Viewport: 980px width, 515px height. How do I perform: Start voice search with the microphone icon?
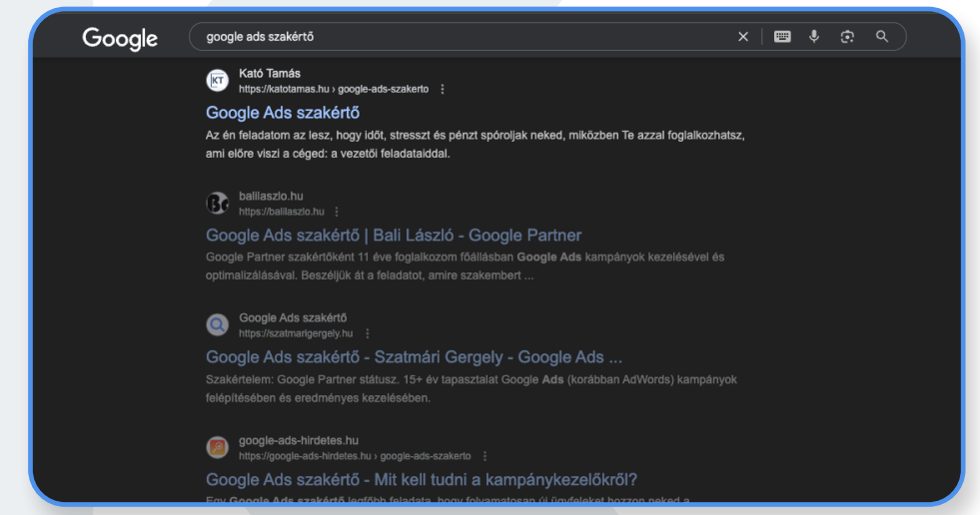(x=814, y=37)
